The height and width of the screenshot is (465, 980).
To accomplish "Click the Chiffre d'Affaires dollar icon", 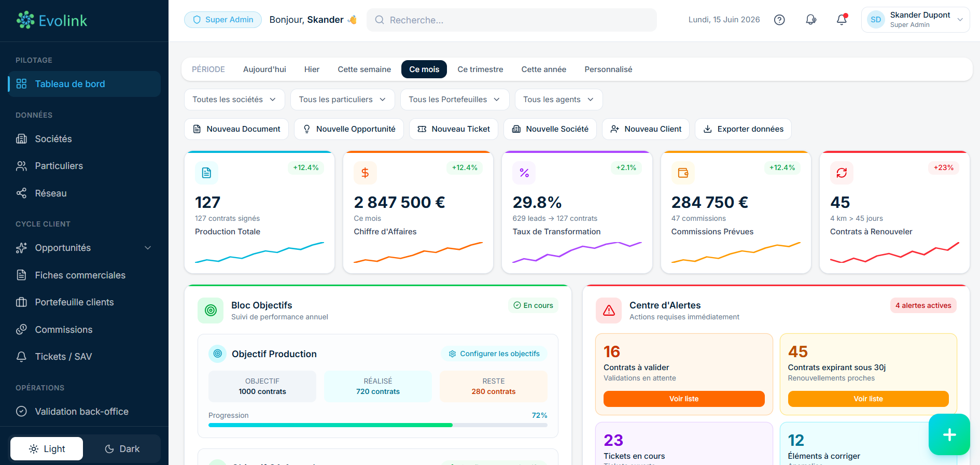I will 365,173.
